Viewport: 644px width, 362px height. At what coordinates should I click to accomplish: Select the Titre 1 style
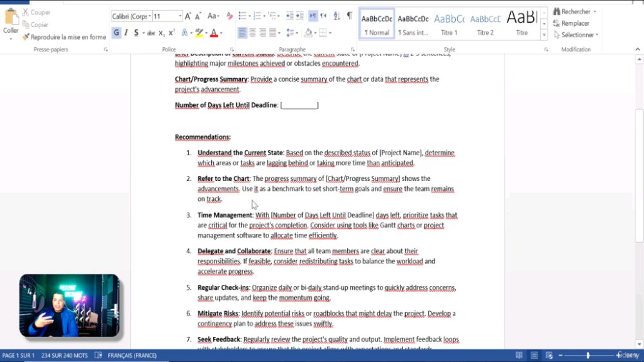coord(449,24)
